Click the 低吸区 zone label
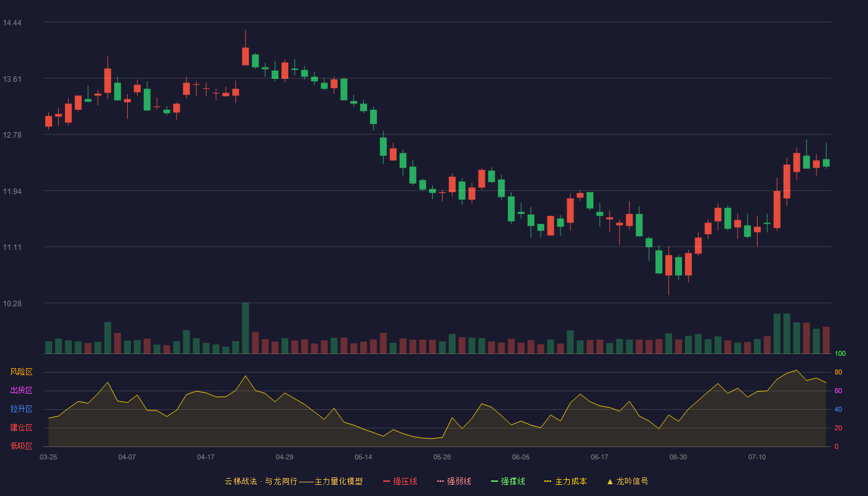Image resolution: width=868 pixels, height=496 pixels. (22, 446)
